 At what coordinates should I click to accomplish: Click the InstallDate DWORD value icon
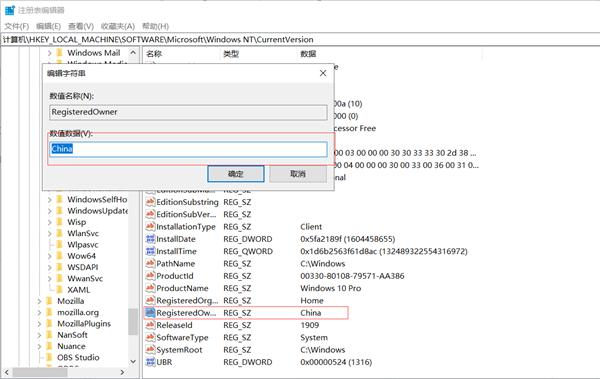click(150, 239)
